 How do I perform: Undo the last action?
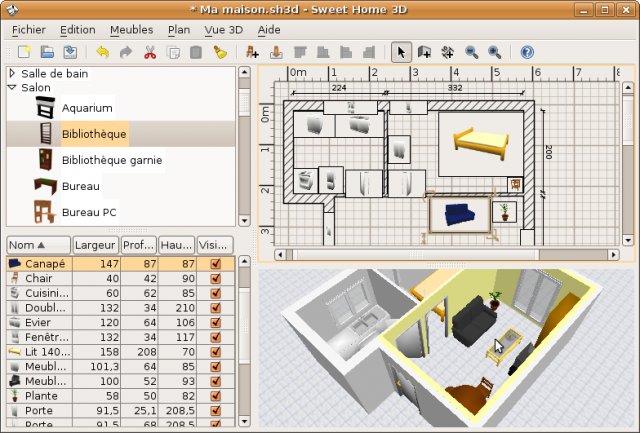[102, 52]
